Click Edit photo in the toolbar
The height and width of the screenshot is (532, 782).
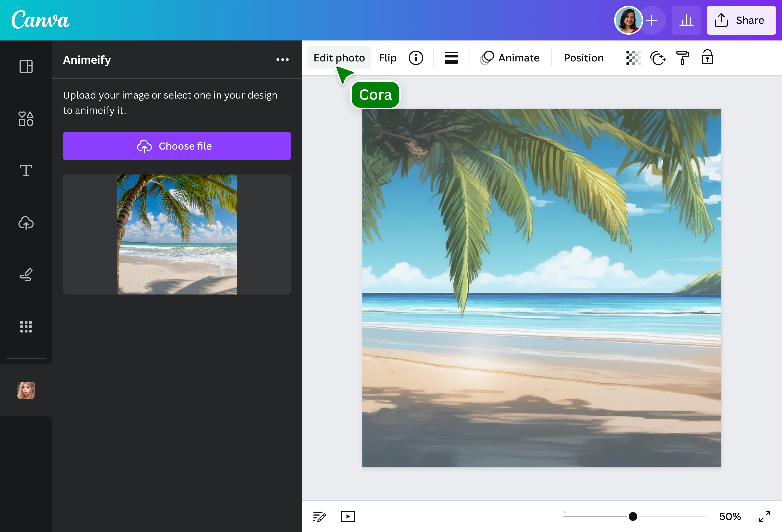(x=339, y=57)
